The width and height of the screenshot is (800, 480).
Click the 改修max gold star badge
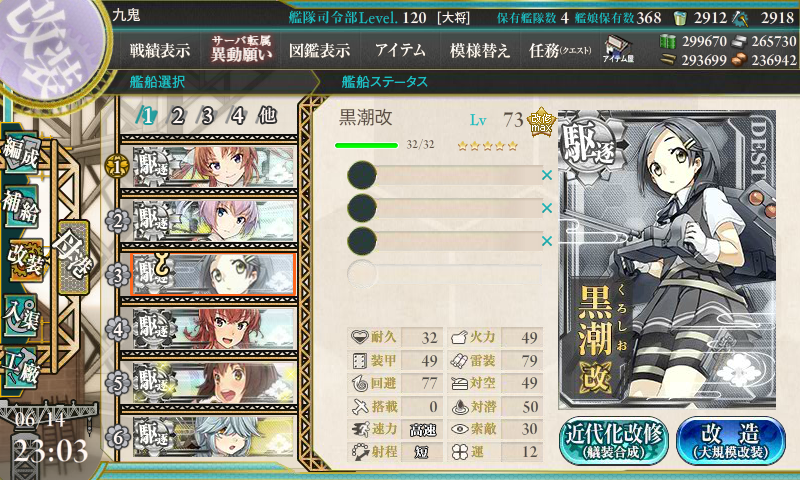pyautogui.click(x=541, y=121)
